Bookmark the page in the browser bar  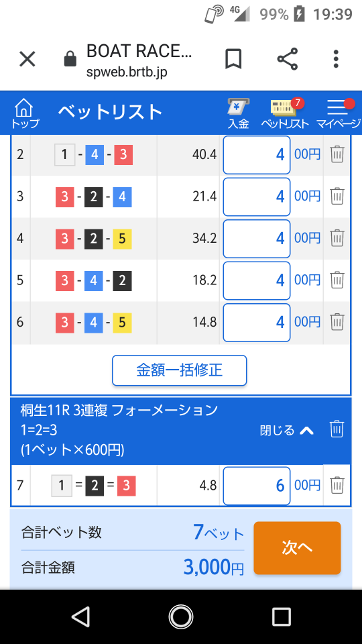233,60
